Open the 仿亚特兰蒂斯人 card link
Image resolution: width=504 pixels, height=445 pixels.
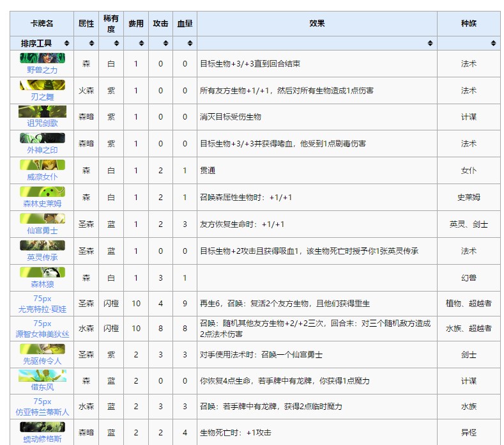tap(42, 412)
